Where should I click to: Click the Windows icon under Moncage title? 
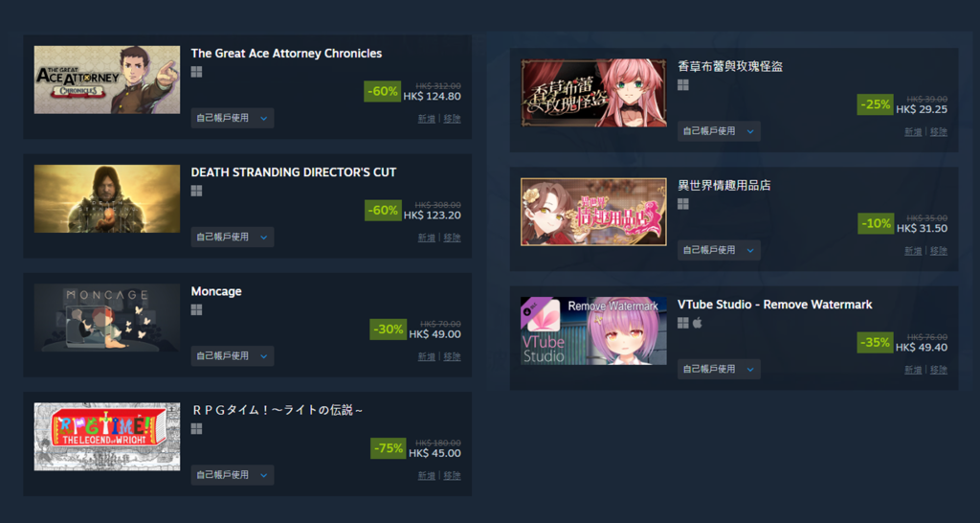[x=196, y=309]
